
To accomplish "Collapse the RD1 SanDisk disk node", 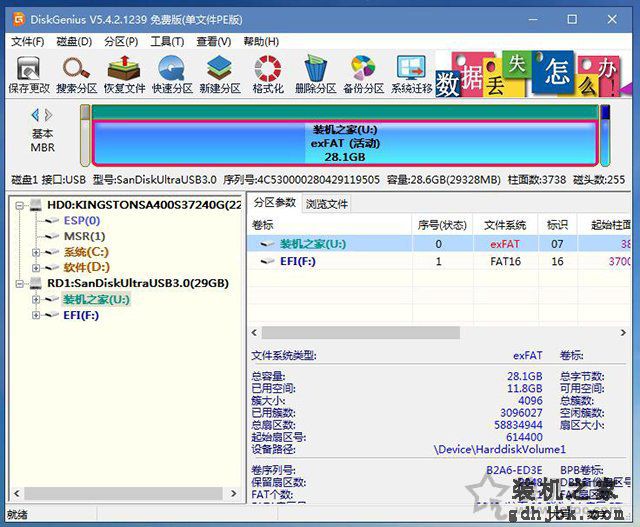I will click(19, 283).
